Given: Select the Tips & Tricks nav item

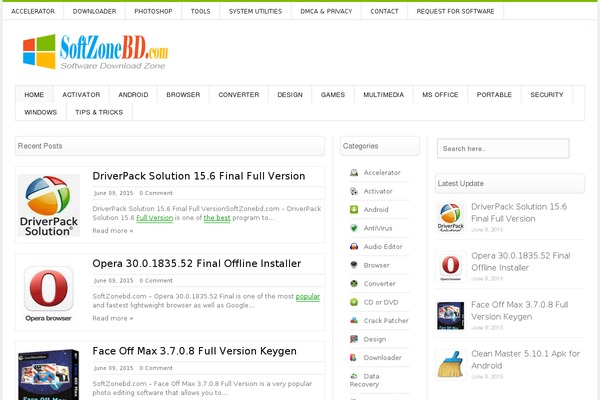Looking at the screenshot, I should (x=99, y=112).
